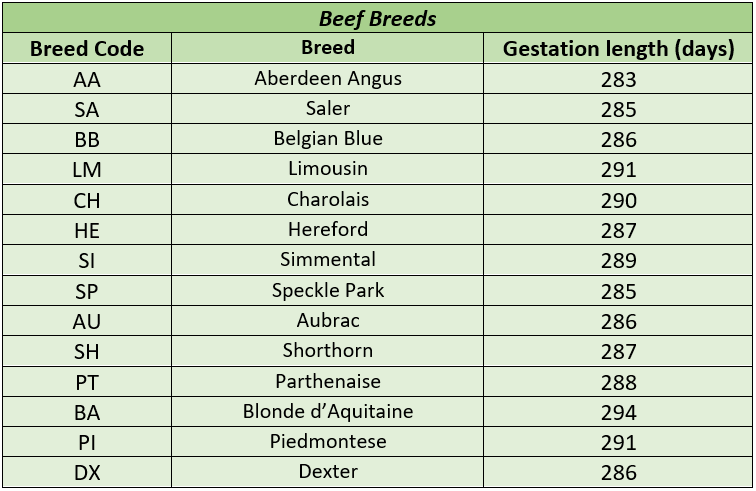Click the Shorthorn breed cell

tap(328, 351)
